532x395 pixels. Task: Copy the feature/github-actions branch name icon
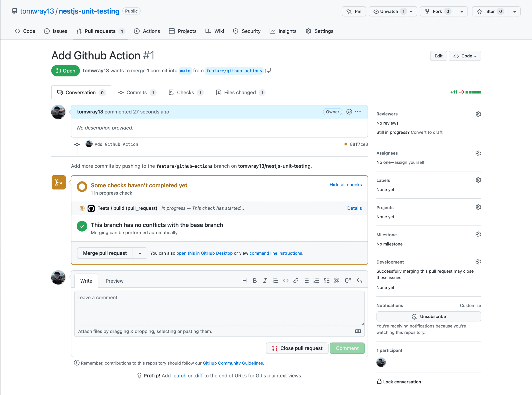pos(268,70)
